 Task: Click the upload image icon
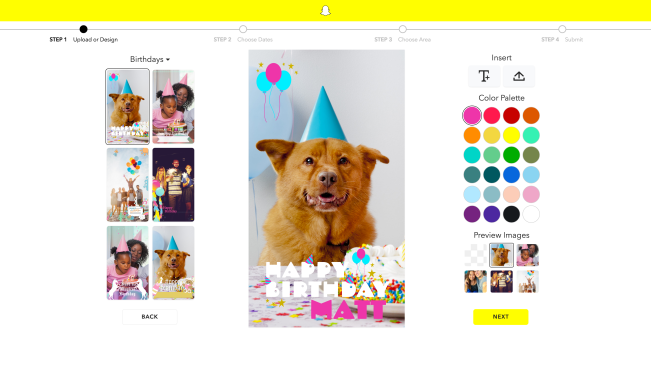coord(519,76)
